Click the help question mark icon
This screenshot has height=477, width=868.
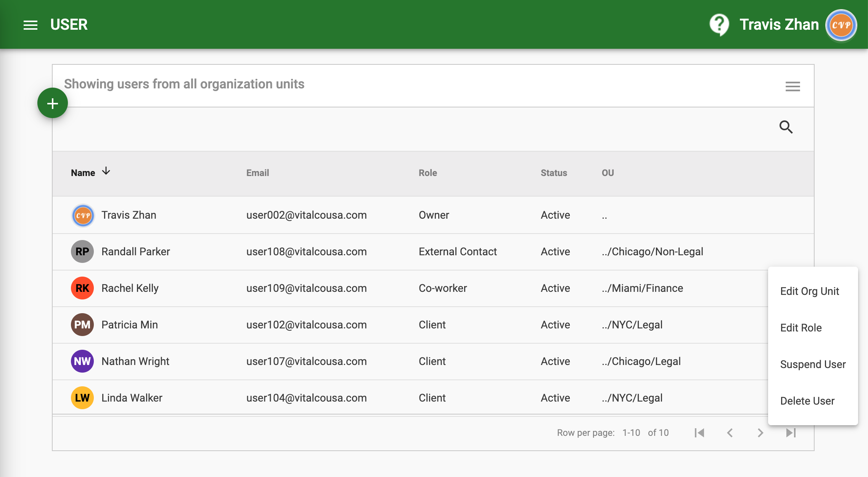719,25
